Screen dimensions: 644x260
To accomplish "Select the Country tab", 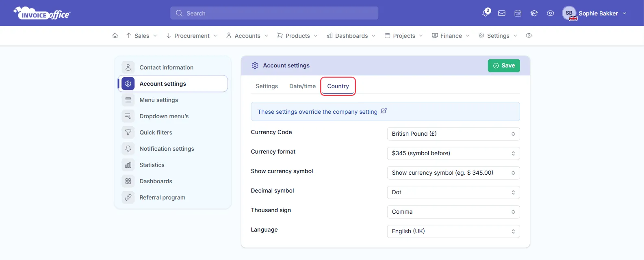I will pyautogui.click(x=338, y=86).
